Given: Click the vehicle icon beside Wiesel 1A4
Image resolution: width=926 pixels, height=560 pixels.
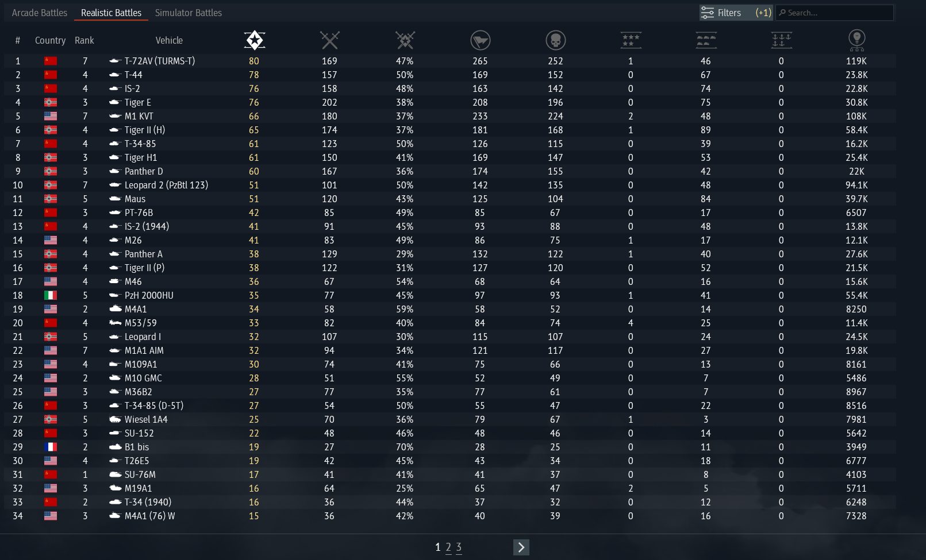Looking at the screenshot, I should point(115,419).
